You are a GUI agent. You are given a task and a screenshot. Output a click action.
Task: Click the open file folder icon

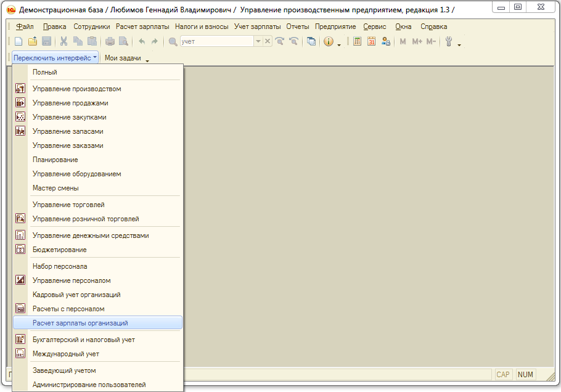(x=33, y=41)
